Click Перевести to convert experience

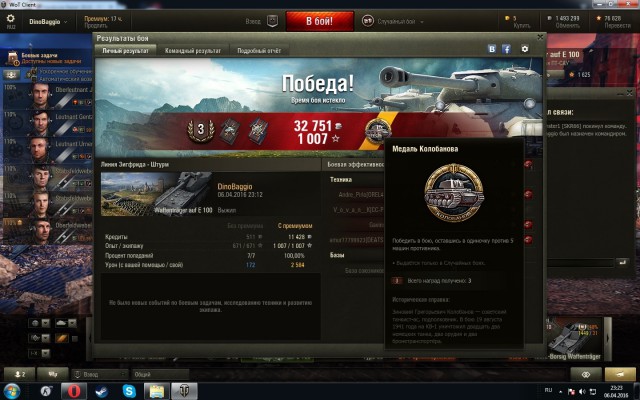click(x=618, y=26)
